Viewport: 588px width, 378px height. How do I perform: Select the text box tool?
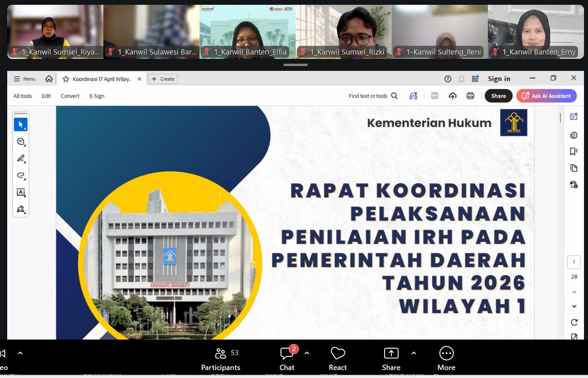[21, 192]
